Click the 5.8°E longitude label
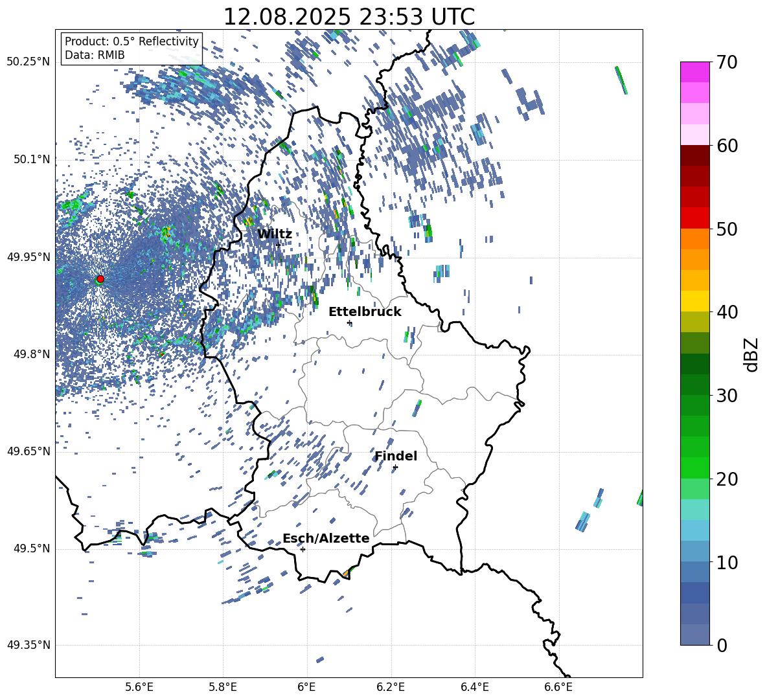This screenshot has height=700, width=767. pos(223,687)
